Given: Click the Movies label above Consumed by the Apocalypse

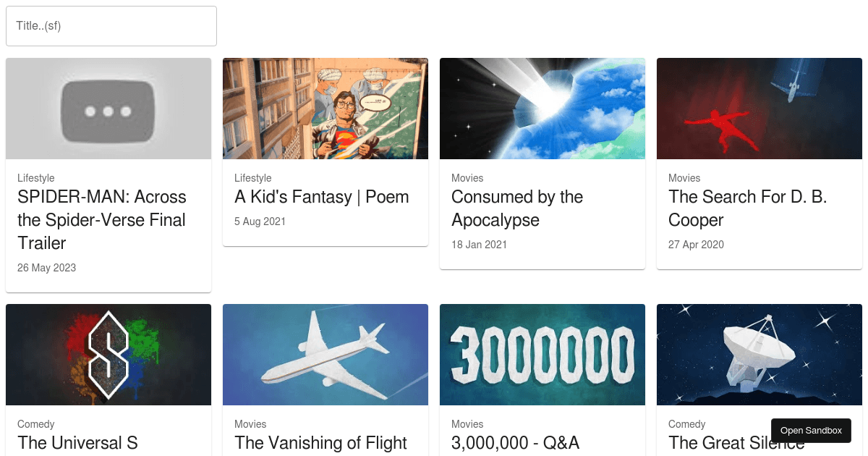Looking at the screenshot, I should [467, 178].
